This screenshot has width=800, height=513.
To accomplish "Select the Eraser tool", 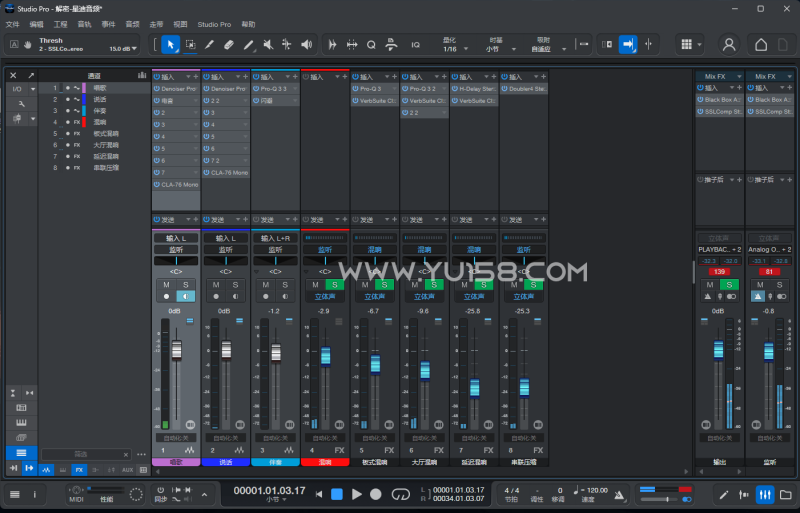I will pos(229,45).
